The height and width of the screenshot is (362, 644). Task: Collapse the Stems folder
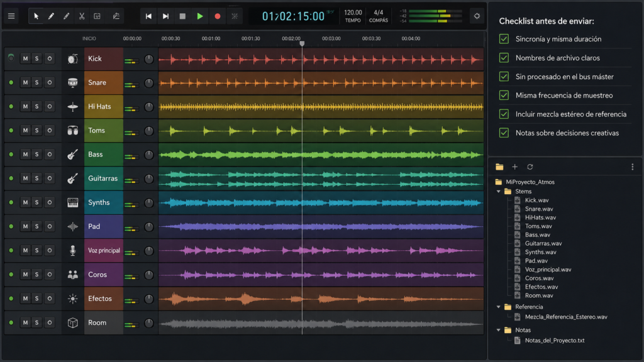499,192
